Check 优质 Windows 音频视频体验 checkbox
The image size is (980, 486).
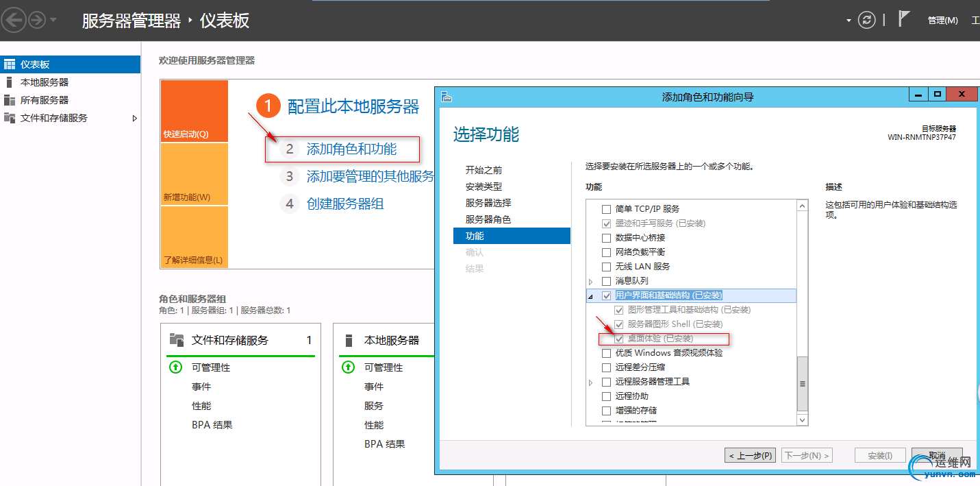(606, 353)
